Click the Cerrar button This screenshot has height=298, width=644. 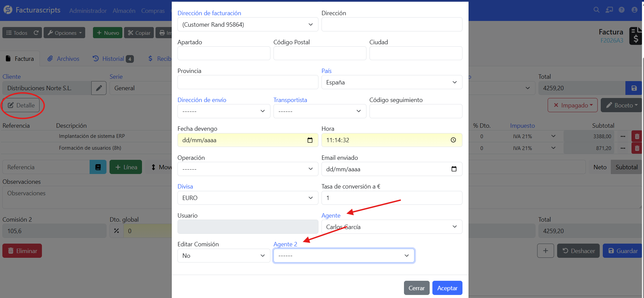click(416, 288)
